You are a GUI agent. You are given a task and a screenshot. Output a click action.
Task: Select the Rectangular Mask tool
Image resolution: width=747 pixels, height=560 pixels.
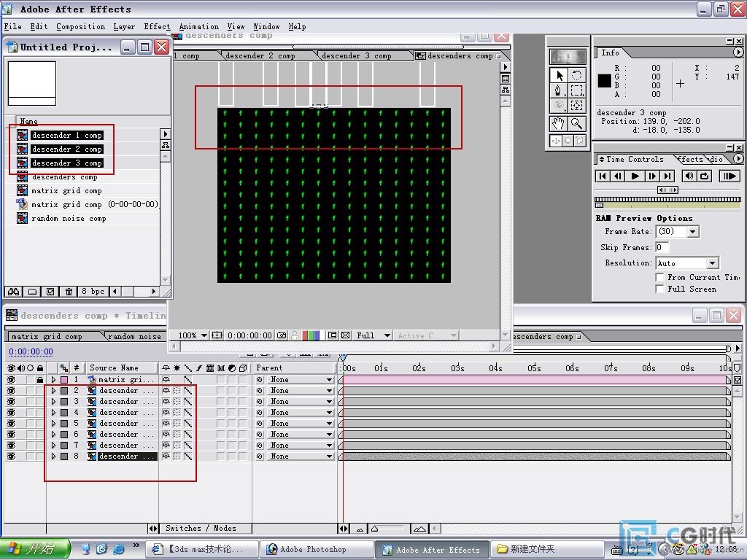click(x=576, y=90)
